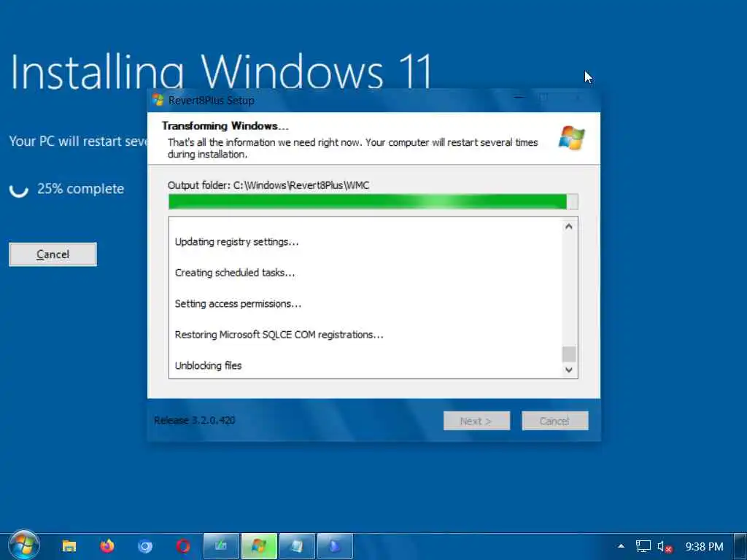Cancel the Windows 11 installation screen

(53, 254)
